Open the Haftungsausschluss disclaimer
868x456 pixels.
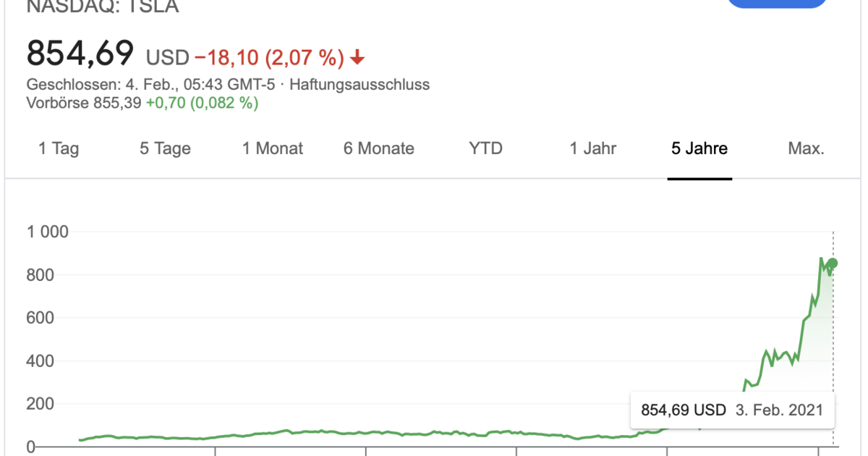(362, 84)
